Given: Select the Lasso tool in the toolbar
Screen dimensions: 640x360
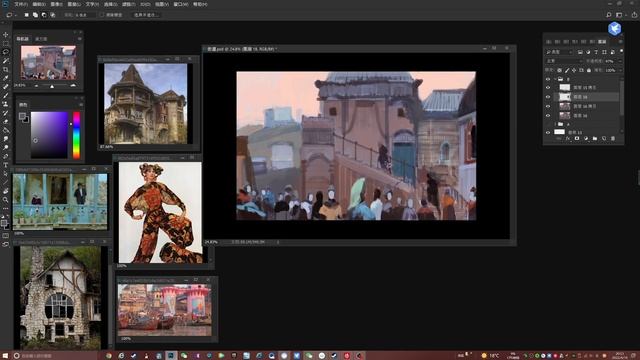Looking at the screenshot, I should (6, 52).
